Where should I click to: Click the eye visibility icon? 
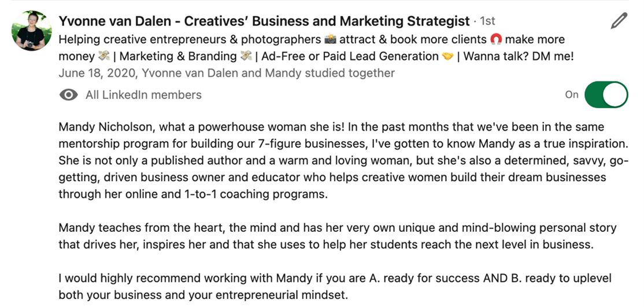(x=69, y=95)
